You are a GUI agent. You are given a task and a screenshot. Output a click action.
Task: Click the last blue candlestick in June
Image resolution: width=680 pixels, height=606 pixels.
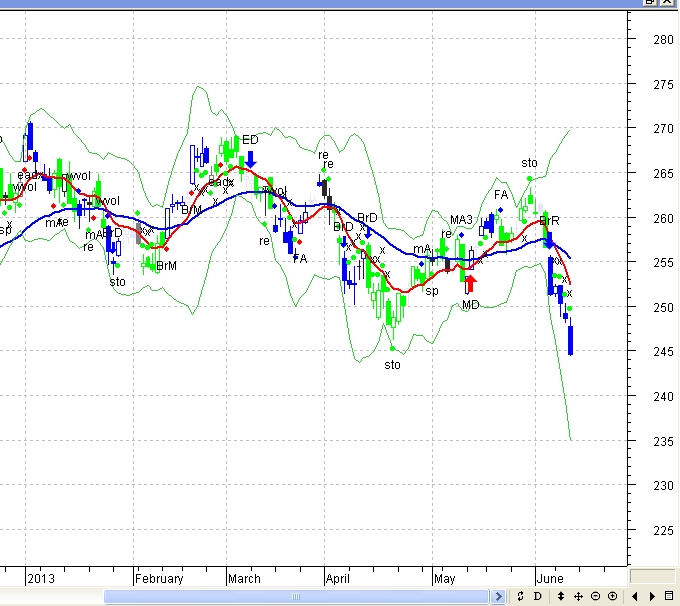(570, 339)
